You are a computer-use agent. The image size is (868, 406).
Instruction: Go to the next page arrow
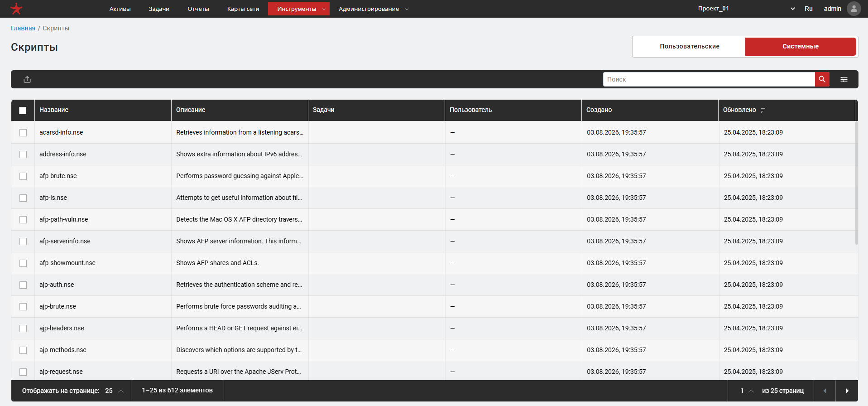point(847,391)
